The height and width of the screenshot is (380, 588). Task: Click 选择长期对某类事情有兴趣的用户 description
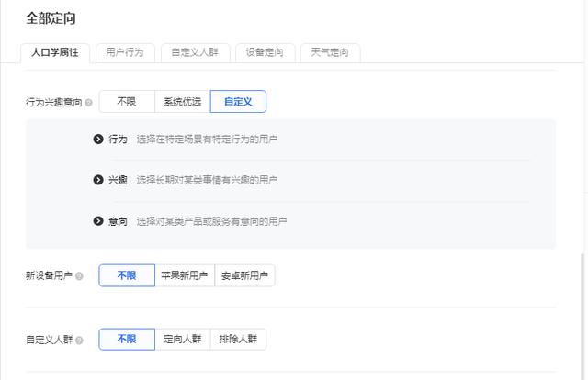[x=207, y=180]
